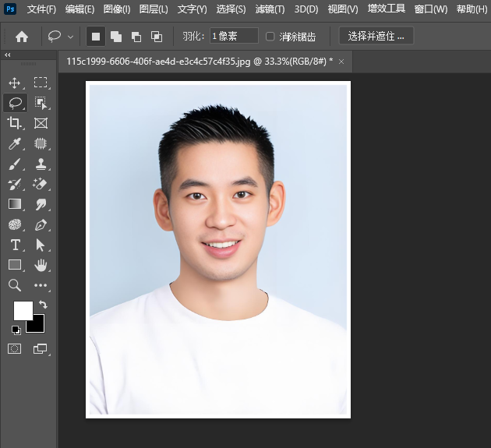Select the Crop tool
491x448 pixels.
click(x=14, y=123)
